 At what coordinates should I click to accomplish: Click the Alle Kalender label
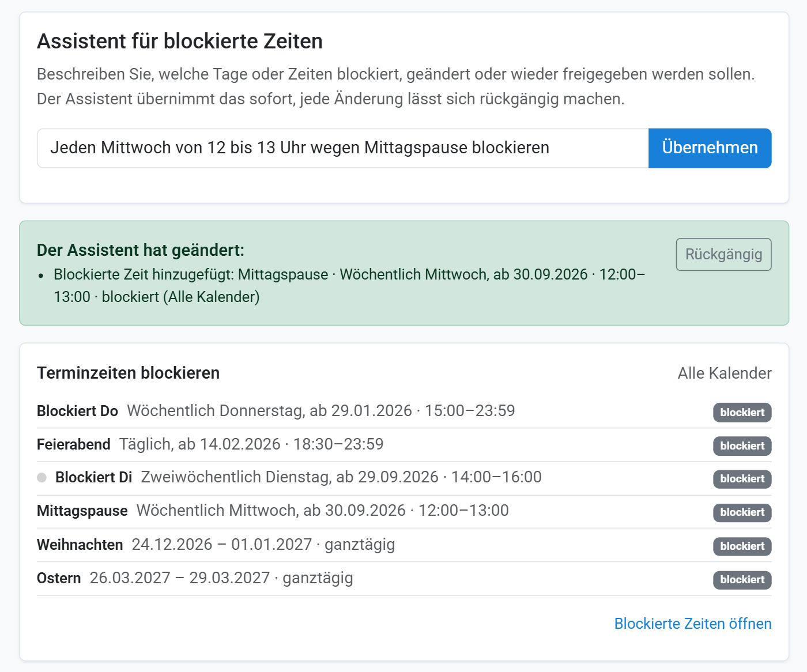point(725,373)
